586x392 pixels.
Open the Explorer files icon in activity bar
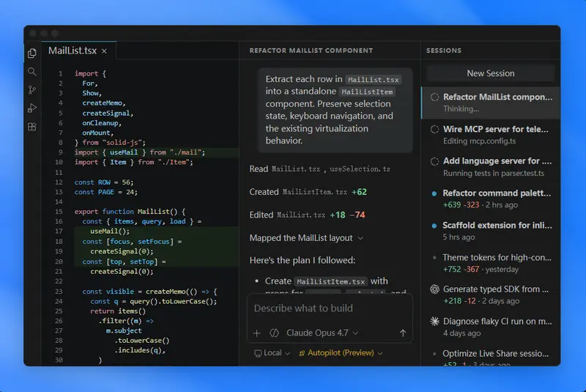(32, 53)
